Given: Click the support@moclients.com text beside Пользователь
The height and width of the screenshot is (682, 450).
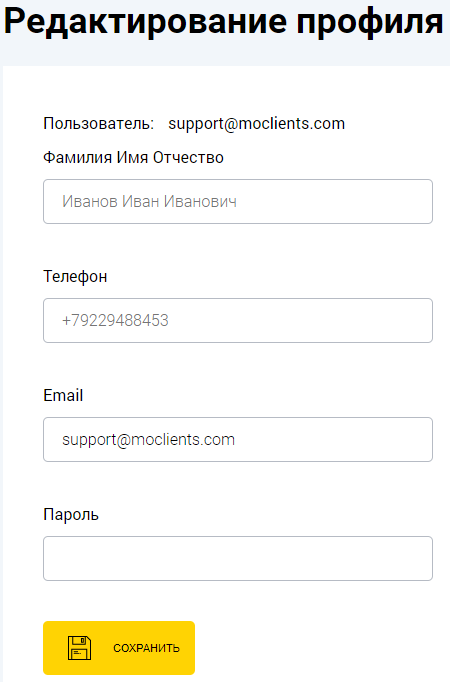Looking at the screenshot, I should point(257,124).
